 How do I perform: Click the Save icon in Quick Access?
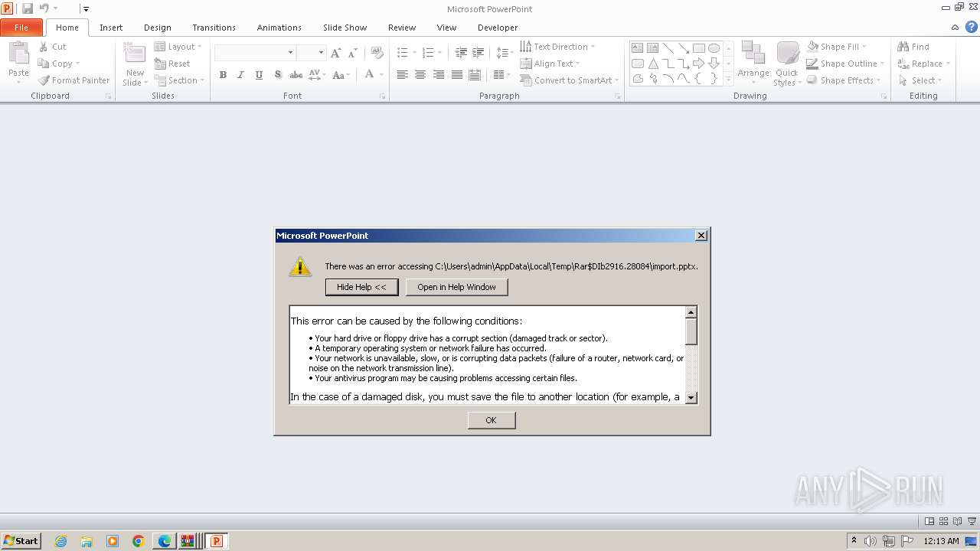pyautogui.click(x=28, y=8)
